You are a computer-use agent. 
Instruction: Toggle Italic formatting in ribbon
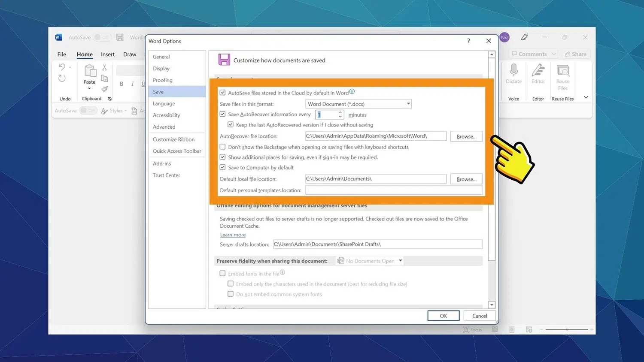(x=132, y=84)
